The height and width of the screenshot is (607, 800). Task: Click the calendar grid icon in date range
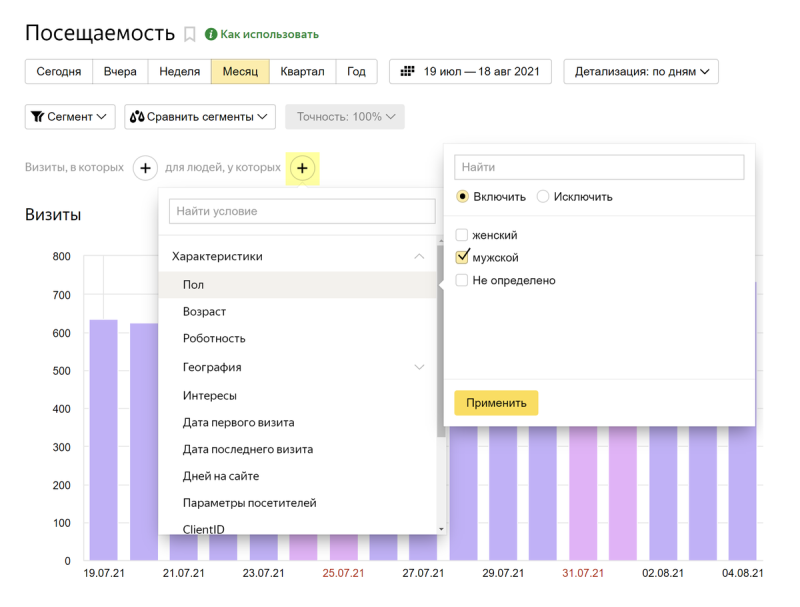pos(407,71)
